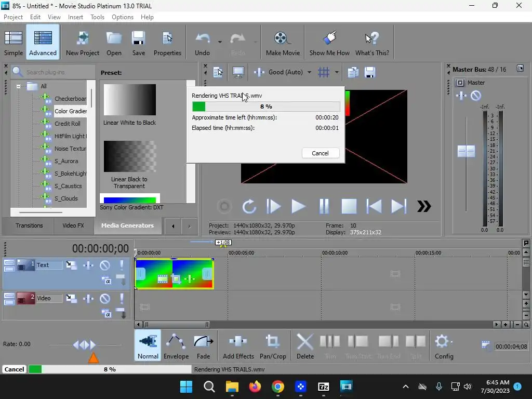532x399 pixels.
Task: Click the Search plug-ins field
Action: (54, 72)
